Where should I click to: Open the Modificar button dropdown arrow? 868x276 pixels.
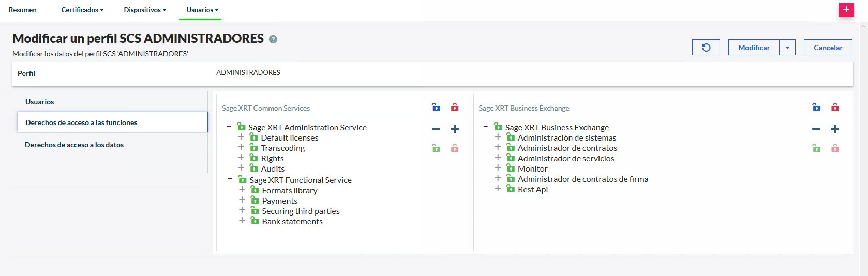point(787,48)
